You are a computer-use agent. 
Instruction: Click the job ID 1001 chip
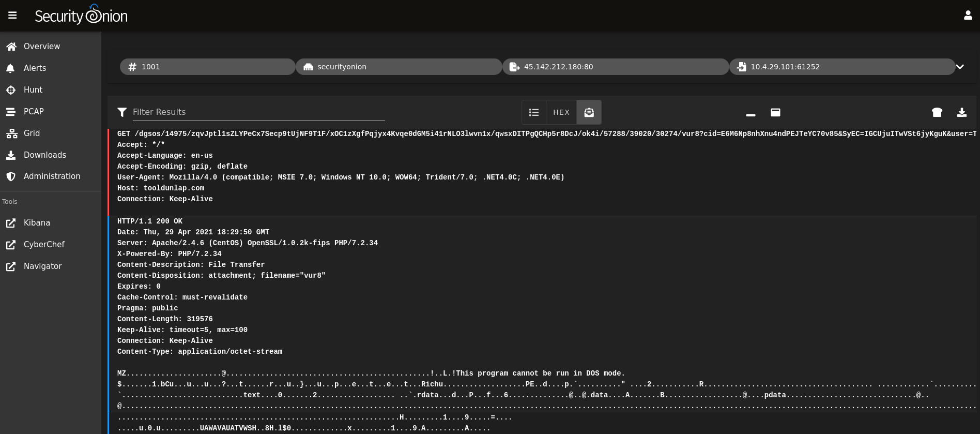207,67
